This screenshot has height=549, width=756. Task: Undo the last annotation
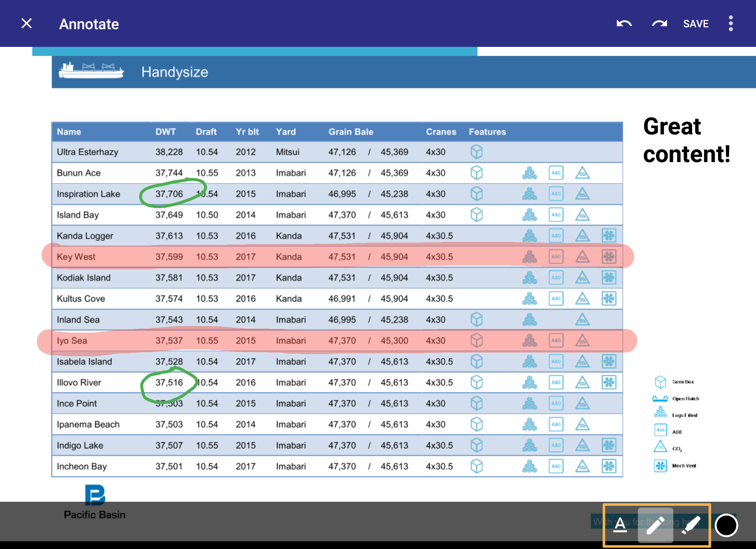click(x=624, y=24)
